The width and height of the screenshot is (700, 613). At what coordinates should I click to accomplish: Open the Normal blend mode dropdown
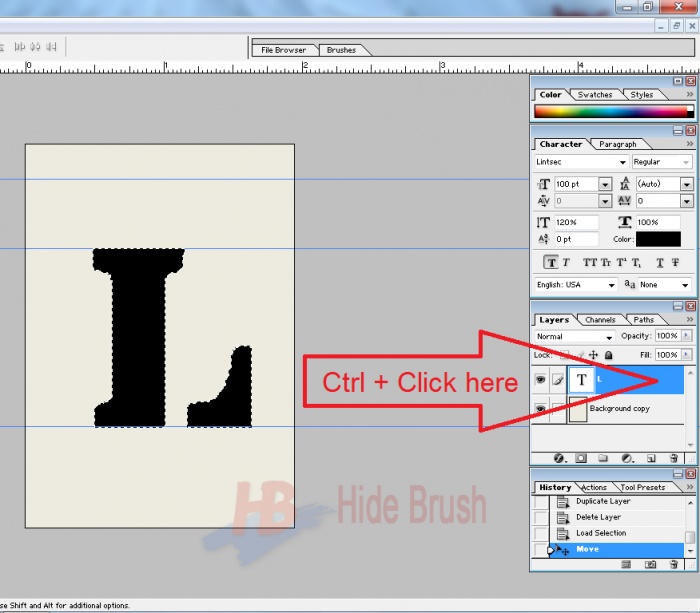coord(575,337)
